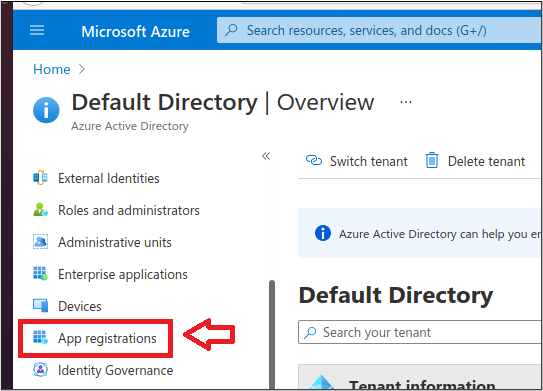Image resolution: width=543 pixels, height=391 pixels.
Task: Click the sidebar vertical scrollbar
Action: 272,334
